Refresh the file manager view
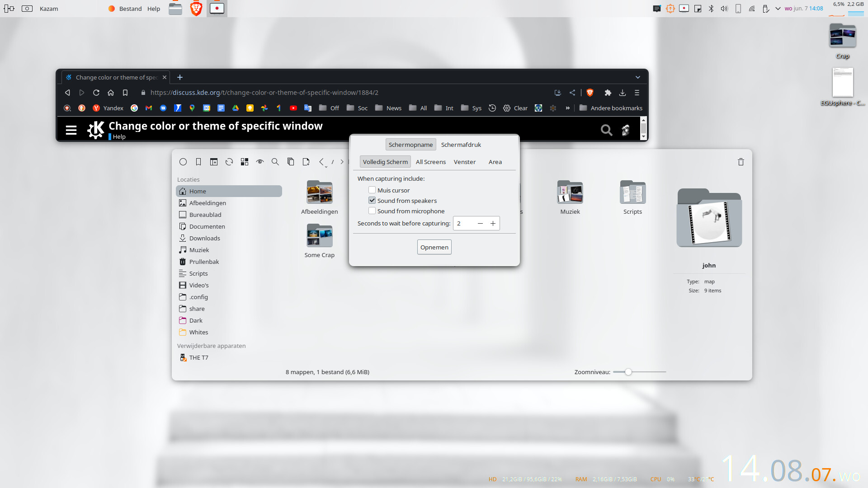The width and height of the screenshot is (868, 488). (x=229, y=162)
